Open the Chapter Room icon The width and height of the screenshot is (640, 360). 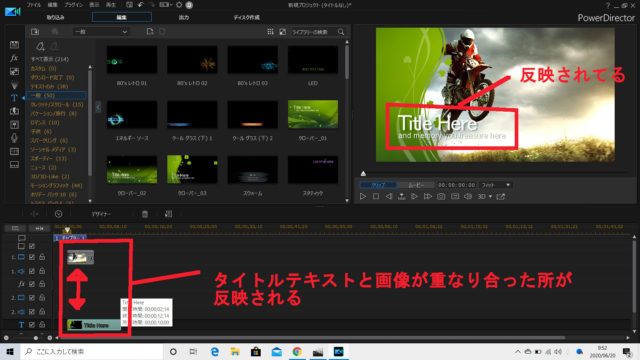click(x=14, y=151)
